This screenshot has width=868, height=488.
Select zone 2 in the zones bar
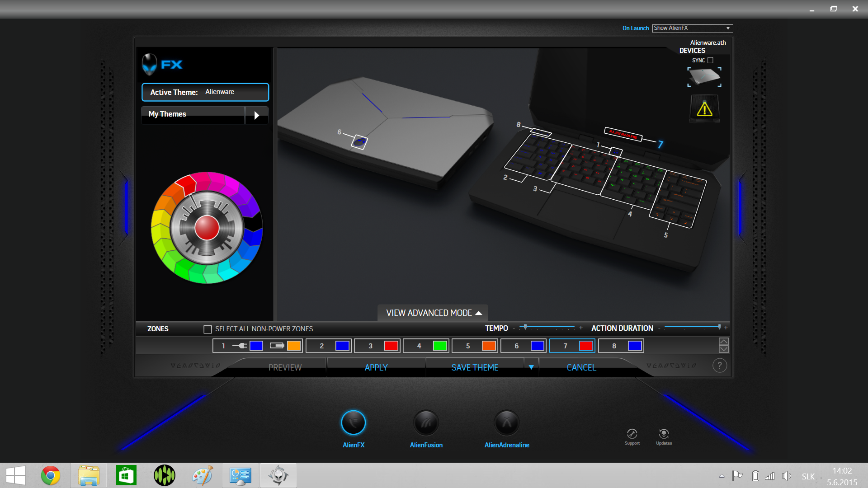[x=329, y=346]
